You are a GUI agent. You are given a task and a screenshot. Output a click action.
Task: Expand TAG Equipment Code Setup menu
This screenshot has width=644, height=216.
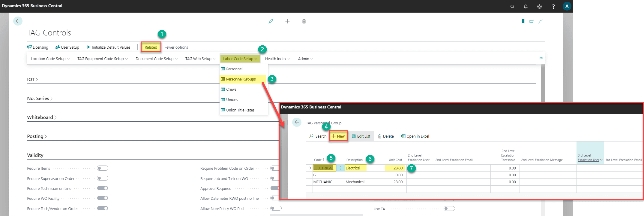coord(103,59)
